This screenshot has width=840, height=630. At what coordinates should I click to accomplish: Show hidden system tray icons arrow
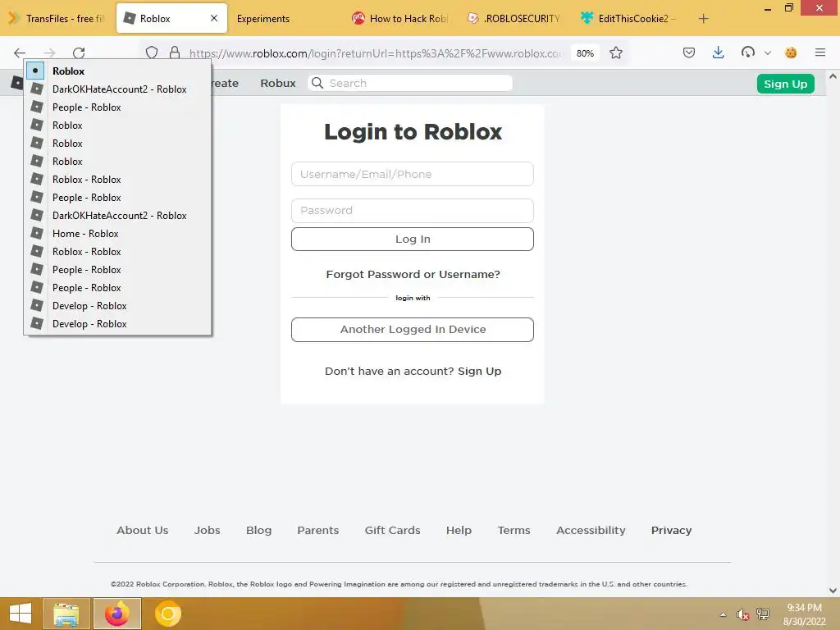pos(724,614)
